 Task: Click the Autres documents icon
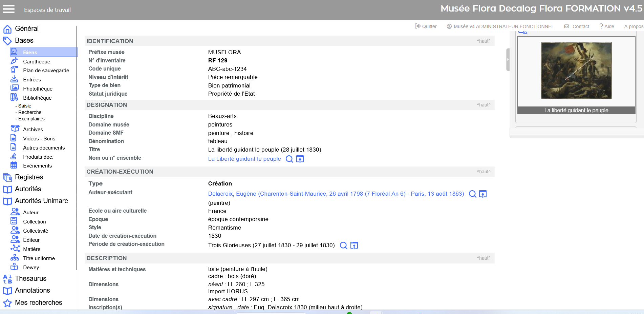click(x=14, y=147)
